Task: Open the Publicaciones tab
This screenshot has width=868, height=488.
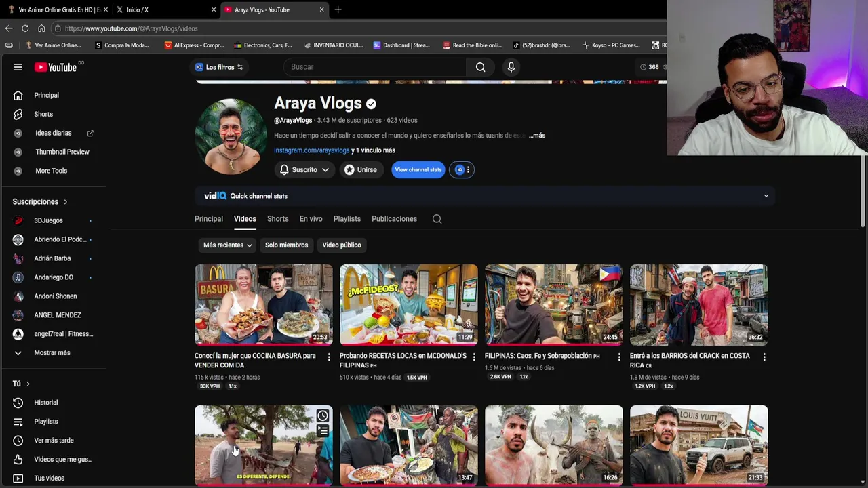Action: (394, 219)
